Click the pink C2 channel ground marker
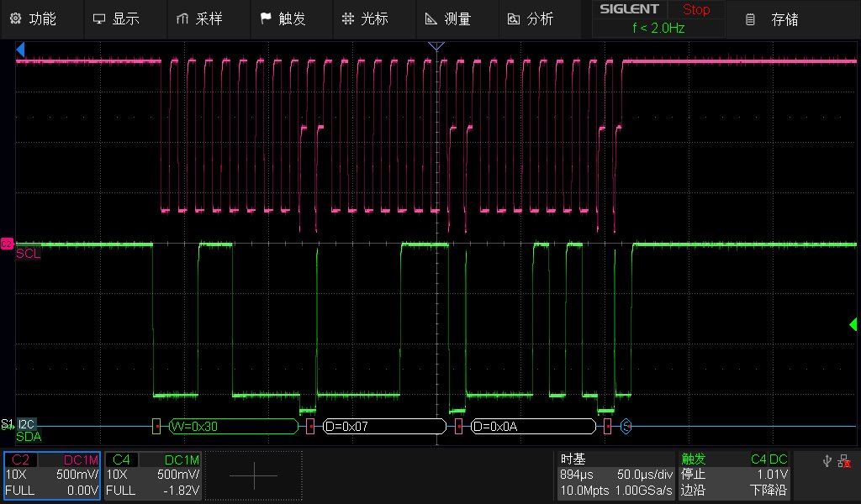The height and width of the screenshot is (504, 861). 7,244
